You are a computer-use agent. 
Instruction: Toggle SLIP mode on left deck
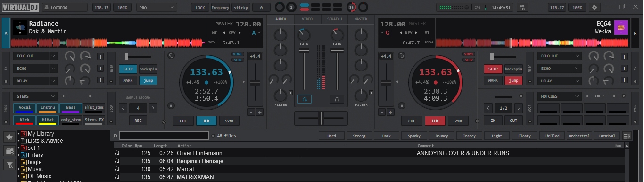click(x=128, y=69)
